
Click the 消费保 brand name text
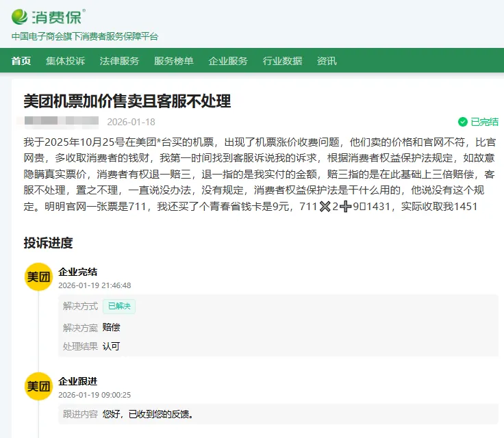pyautogui.click(x=57, y=17)
